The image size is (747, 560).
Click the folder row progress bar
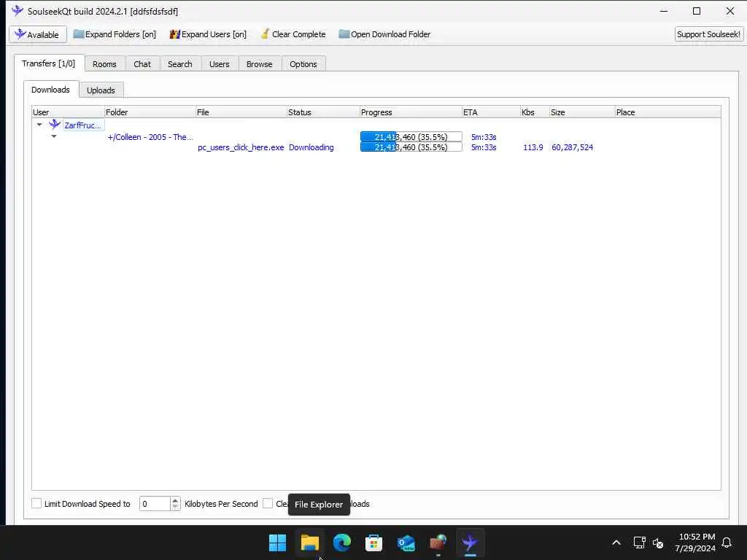click(411, 137)
